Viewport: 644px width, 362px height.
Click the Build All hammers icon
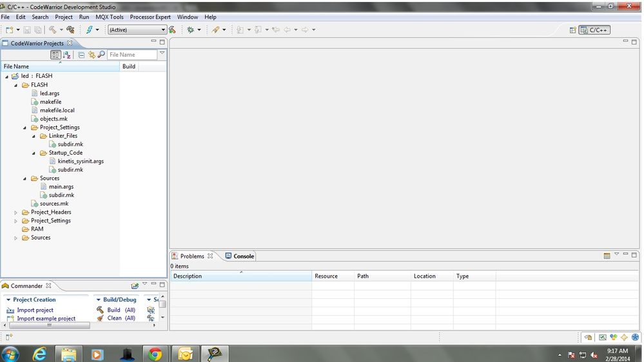pyautogui.click(x=71, y=30)
